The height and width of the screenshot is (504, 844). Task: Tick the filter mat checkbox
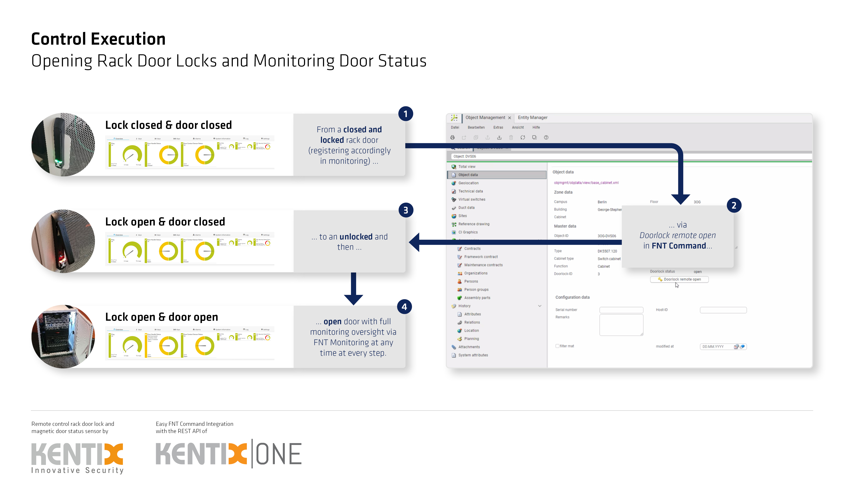click(x=557, y=346)
